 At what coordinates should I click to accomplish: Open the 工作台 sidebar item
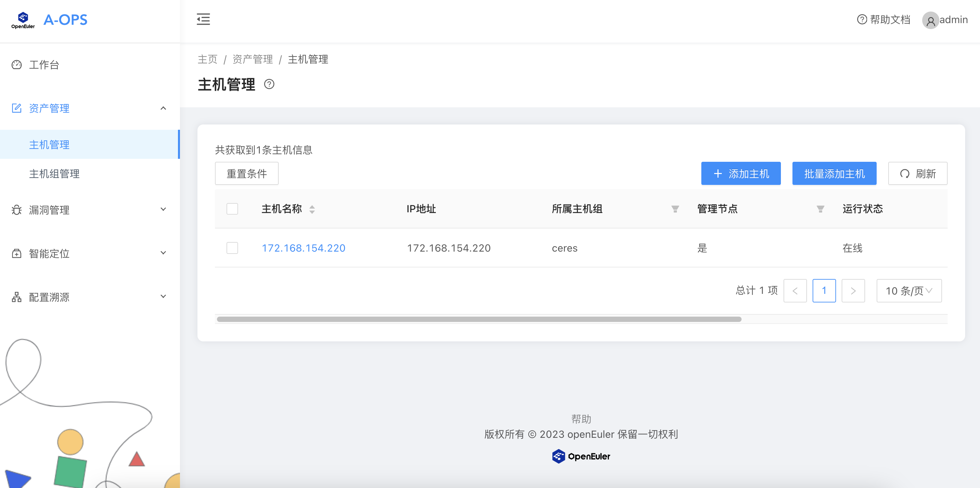(x=44, y=65)
